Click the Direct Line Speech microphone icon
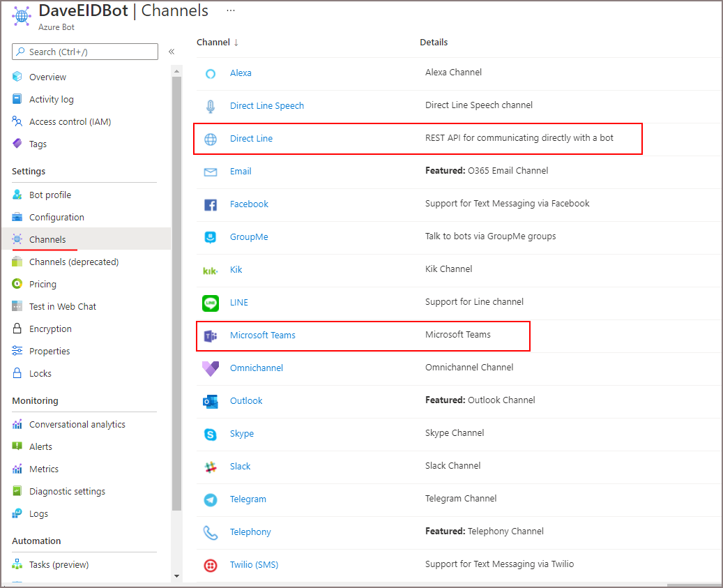The image size is (723, 588). [211, 105]
